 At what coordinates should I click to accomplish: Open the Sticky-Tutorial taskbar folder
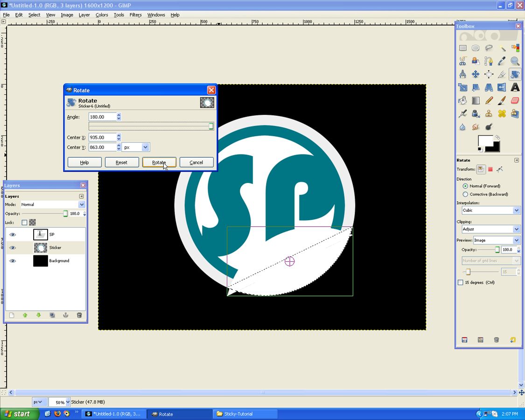click(x=245, y=414)
